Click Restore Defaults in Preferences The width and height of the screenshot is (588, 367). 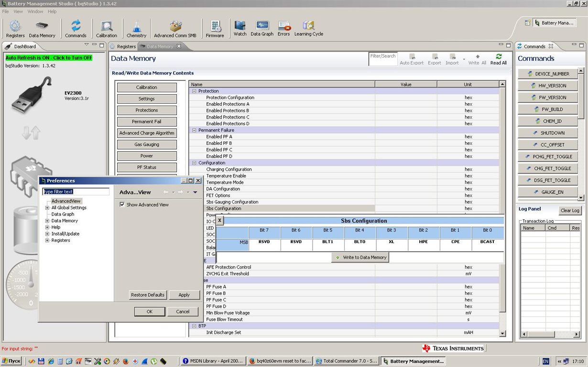point(148,295)
